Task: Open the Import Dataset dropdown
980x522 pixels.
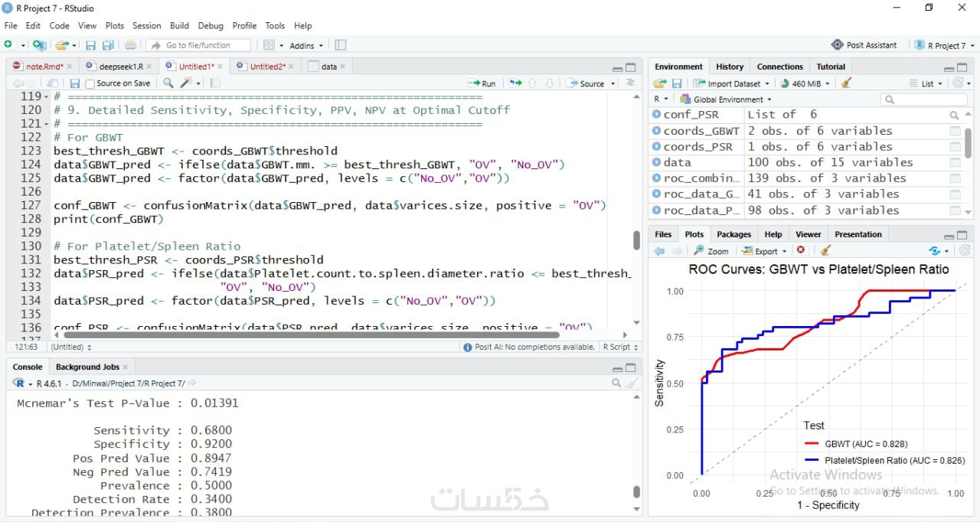Action: 767,83
